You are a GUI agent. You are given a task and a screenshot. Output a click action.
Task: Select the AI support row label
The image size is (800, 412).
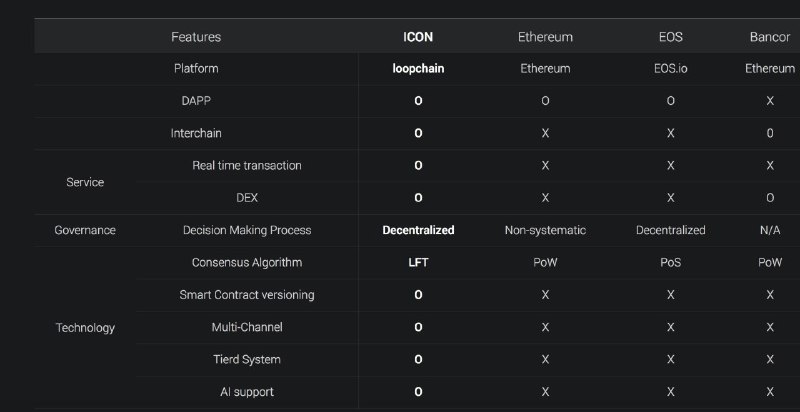tap(247, 392)
